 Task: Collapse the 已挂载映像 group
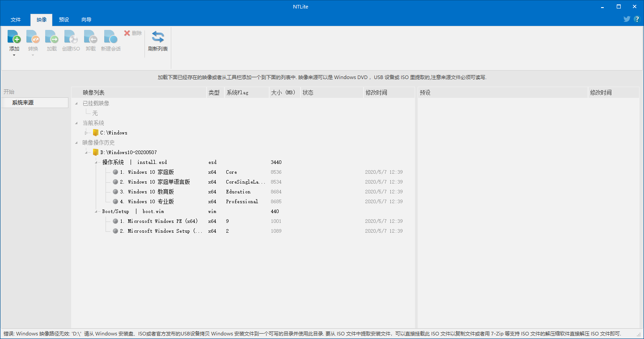pyautogui.click(x=77, y=104)
